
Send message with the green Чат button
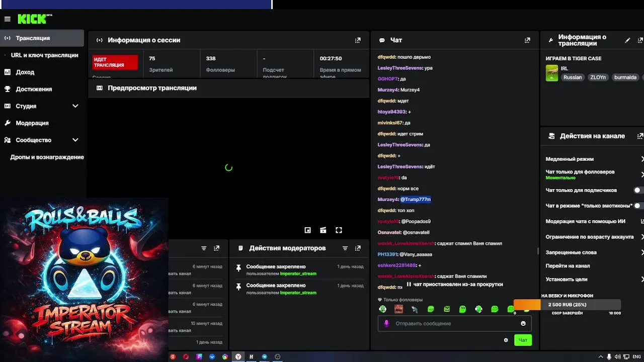click(x=523, y=340)
